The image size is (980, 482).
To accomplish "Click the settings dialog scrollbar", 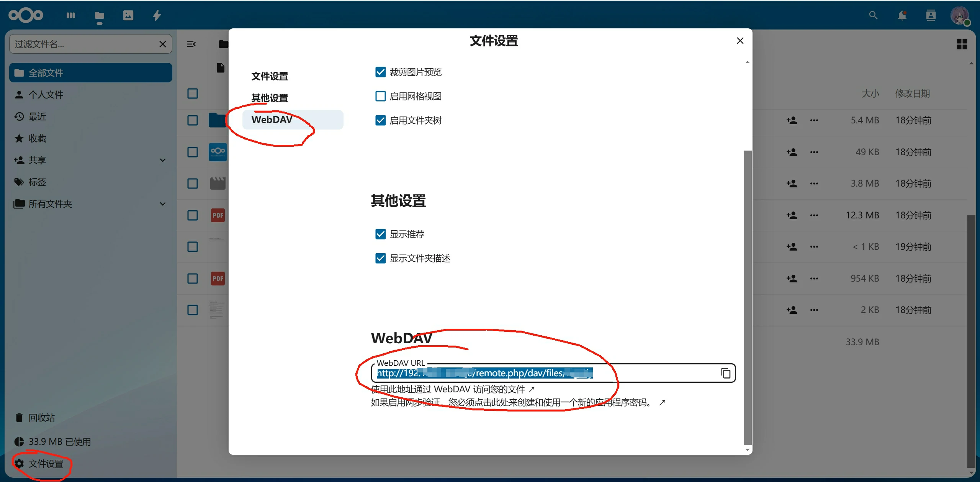I will [x=747, y=298].
